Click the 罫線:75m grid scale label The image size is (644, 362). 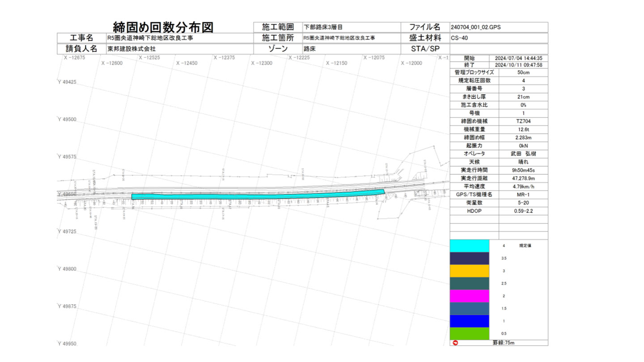(x=503, y=343)
